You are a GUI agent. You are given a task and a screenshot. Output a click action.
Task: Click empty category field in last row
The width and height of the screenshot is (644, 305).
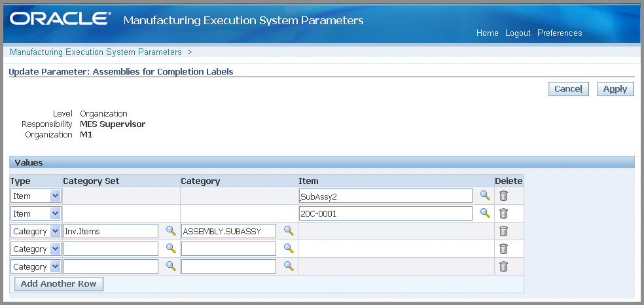[229, 266]
